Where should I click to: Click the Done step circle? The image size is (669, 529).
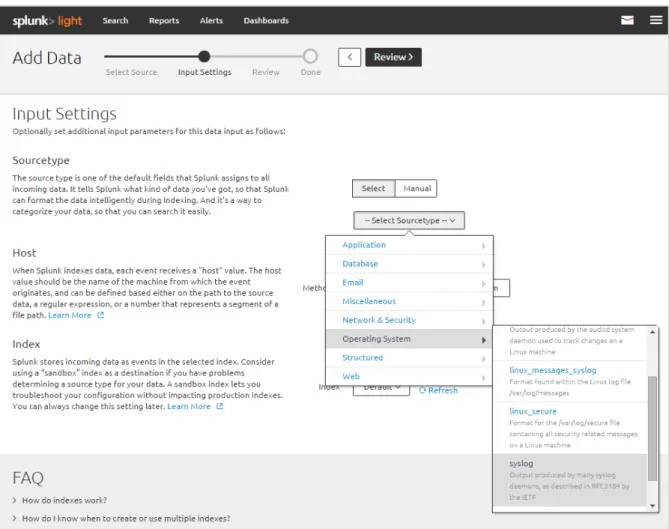[310, 56]
